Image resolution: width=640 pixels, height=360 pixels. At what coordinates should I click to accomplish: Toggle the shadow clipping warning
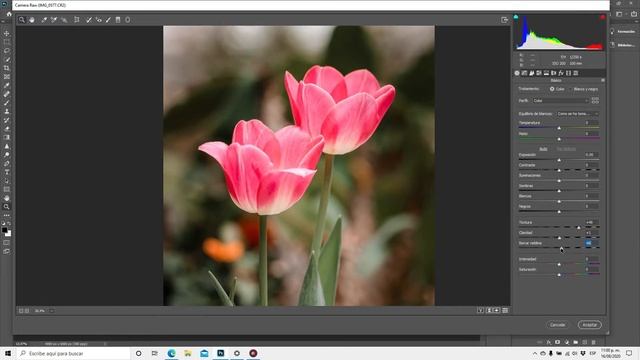tap(516, 17)
